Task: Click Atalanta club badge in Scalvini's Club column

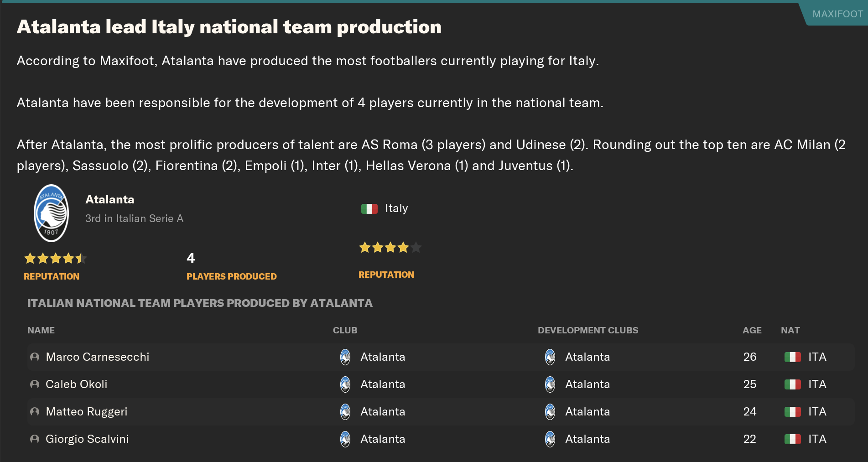Action: pyautogui.click(x=345, y=439)
